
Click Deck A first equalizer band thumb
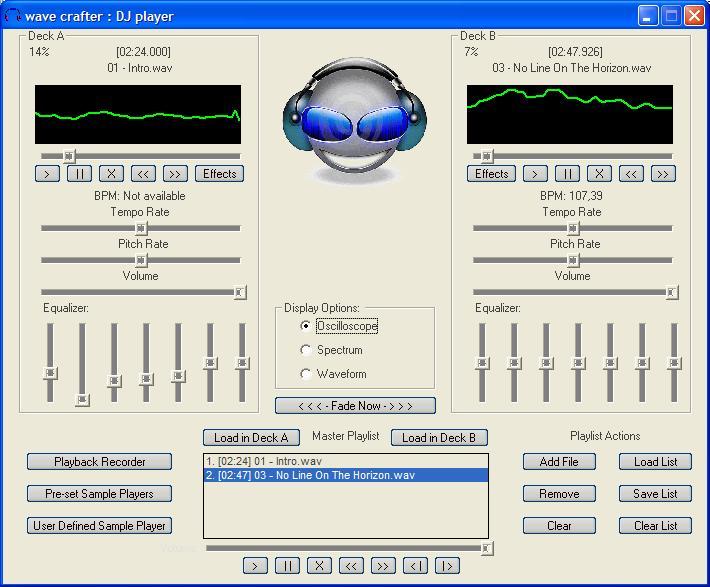(x=50, y=373)
